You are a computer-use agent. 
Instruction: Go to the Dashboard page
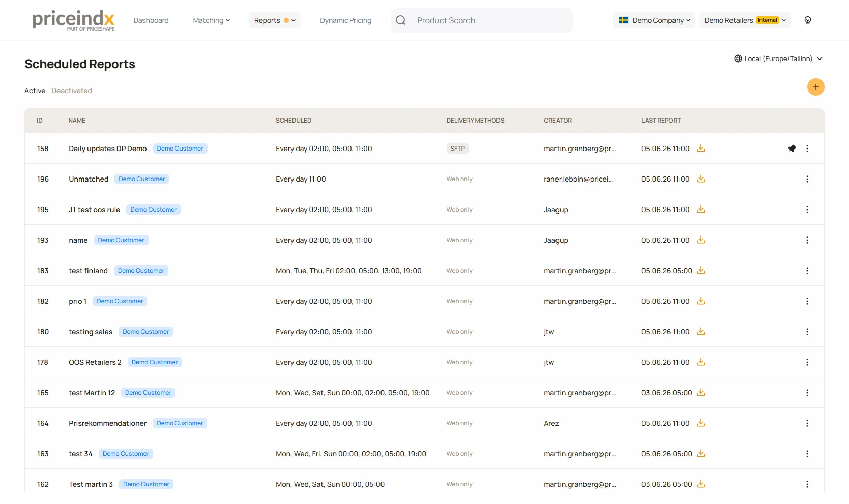pos(151,20)
